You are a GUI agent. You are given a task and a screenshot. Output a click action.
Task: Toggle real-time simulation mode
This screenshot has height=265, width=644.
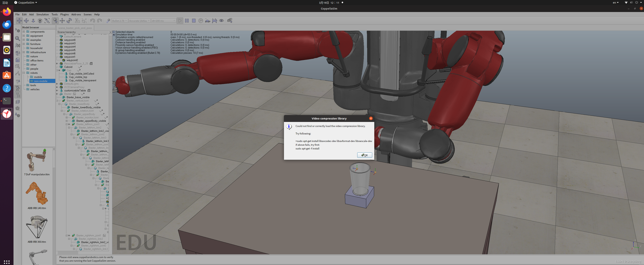[201, 21]
